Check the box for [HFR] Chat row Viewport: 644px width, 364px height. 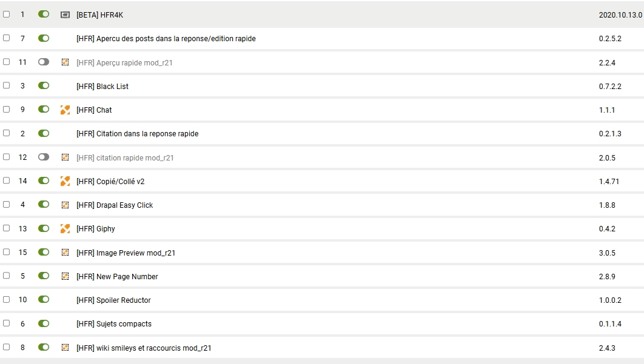[x=7, y=110]
